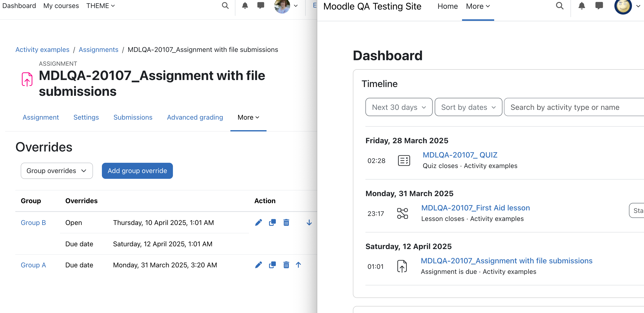
Task: Click 'Monday, 31 March 2025' date heading
Action: (x=409, y=194)
